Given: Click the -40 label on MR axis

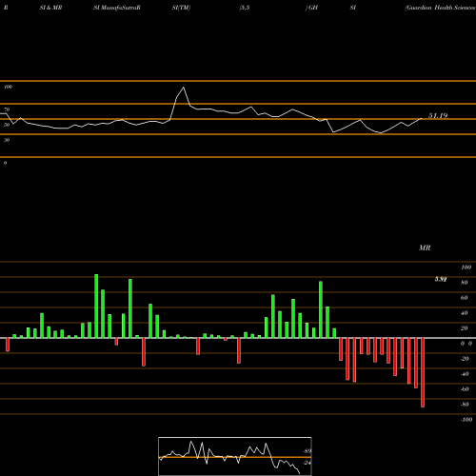Looking at the screenshot, I should [465, 374].
